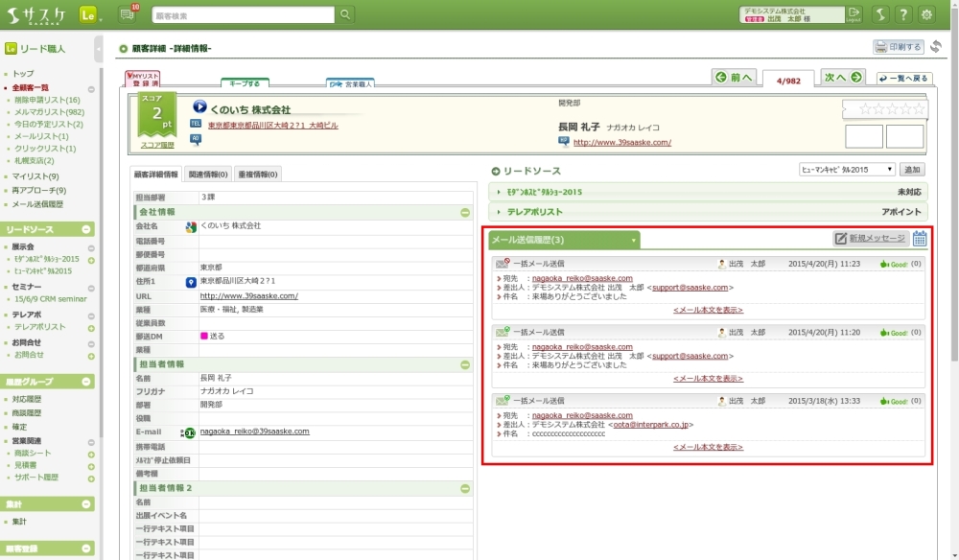Click plus icon beside サポート履歴
This screenshot has height=560, width=959.
click(x=91, y=478)
